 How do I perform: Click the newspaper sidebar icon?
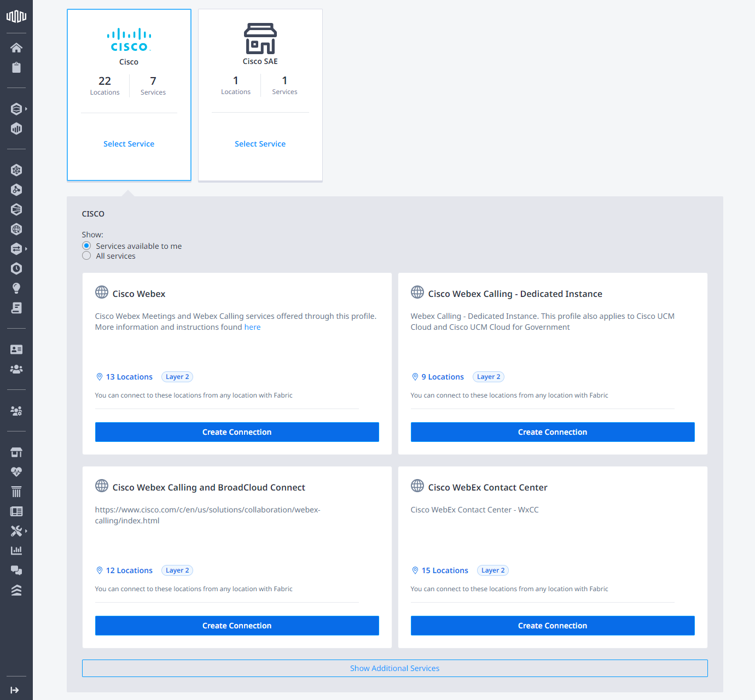(16, 511)
